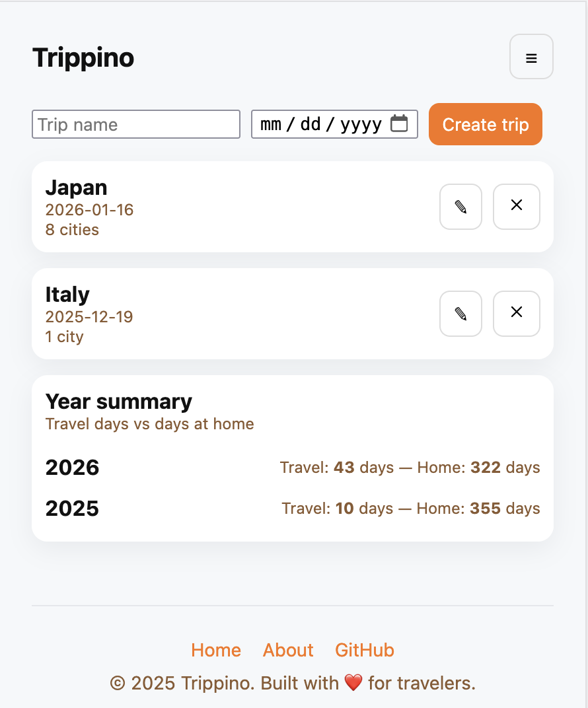
Task: Delete the Japan trip
Action: (517, 207)
